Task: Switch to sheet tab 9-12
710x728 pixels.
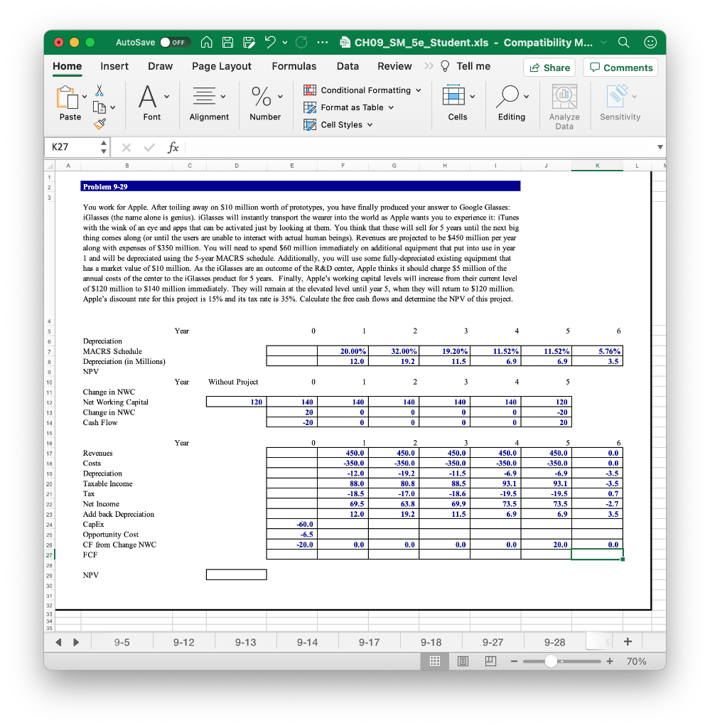Action: (184, 642)
